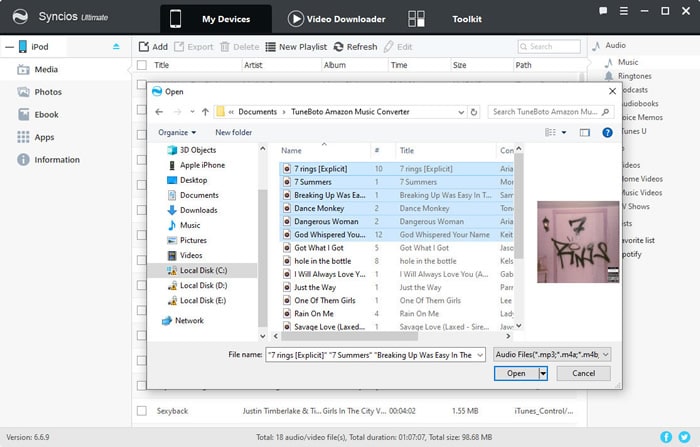Viewport: 700px width, 447px height.
Task: Close the Open dialog
Action: pyautogui.click(x=612, y=91)
